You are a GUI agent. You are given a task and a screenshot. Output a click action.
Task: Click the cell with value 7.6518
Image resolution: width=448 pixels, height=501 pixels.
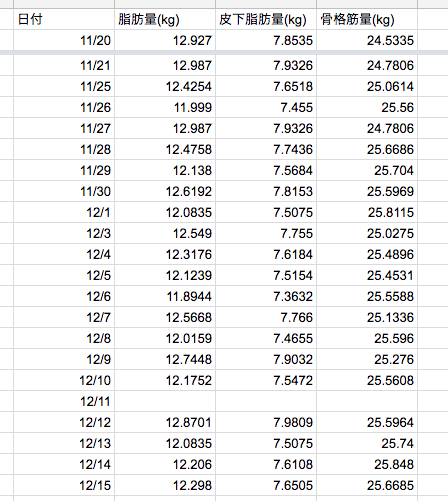click(266, 86)
